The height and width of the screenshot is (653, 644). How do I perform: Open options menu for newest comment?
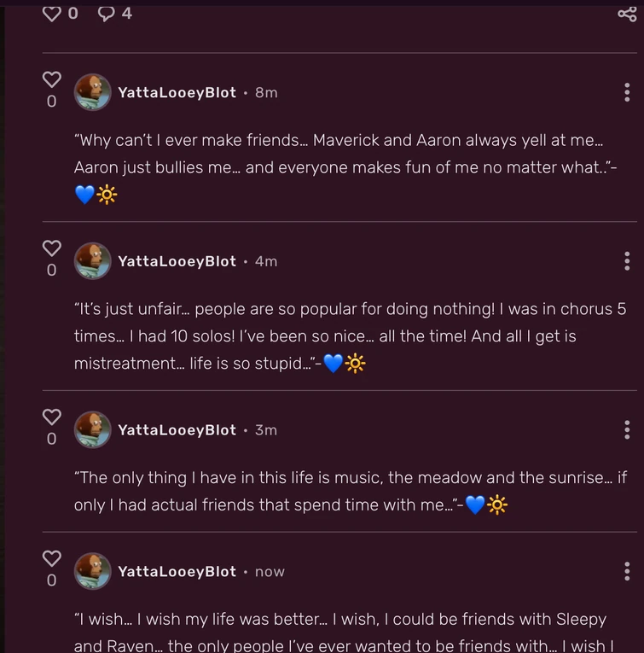click(627, 571)
